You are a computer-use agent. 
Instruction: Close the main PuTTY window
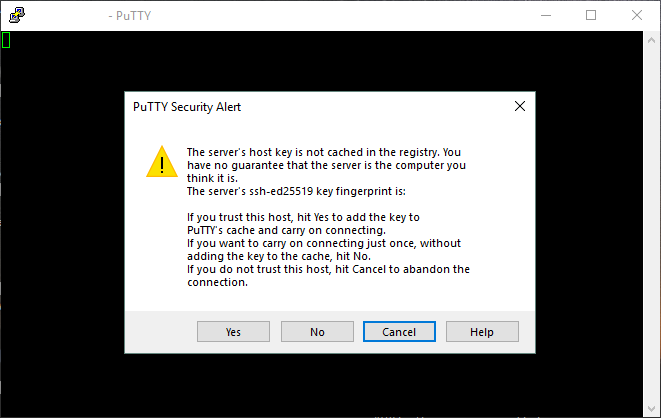(x=637, y=15)
